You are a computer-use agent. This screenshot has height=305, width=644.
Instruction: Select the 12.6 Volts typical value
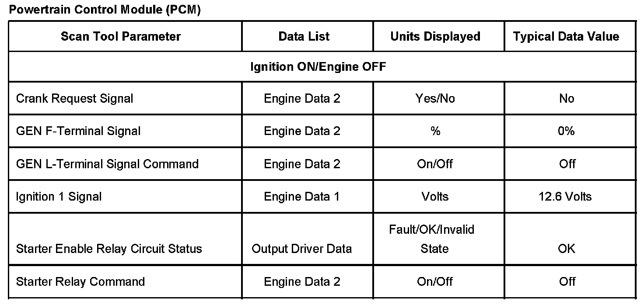click(x=565, y=197)
